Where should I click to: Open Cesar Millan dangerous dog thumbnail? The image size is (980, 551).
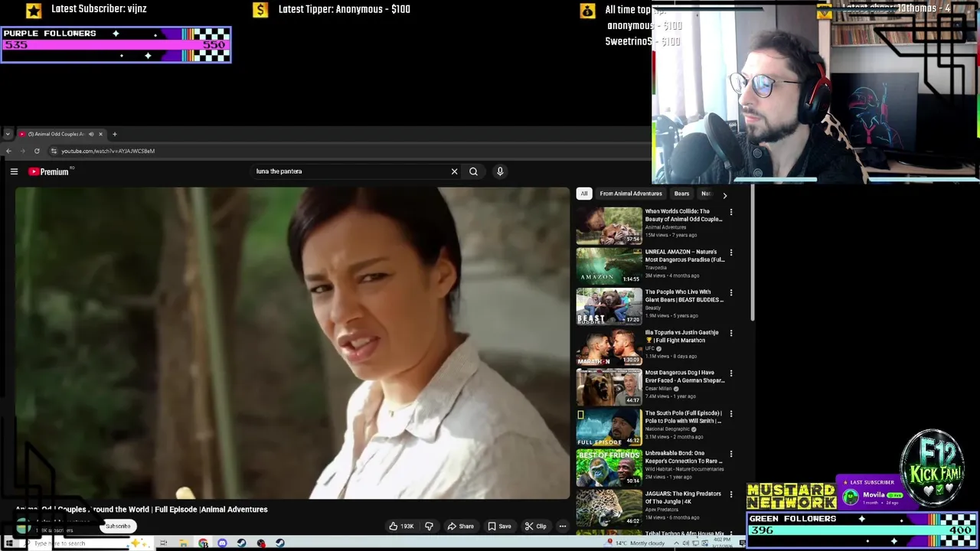click(x=609, y=387)
